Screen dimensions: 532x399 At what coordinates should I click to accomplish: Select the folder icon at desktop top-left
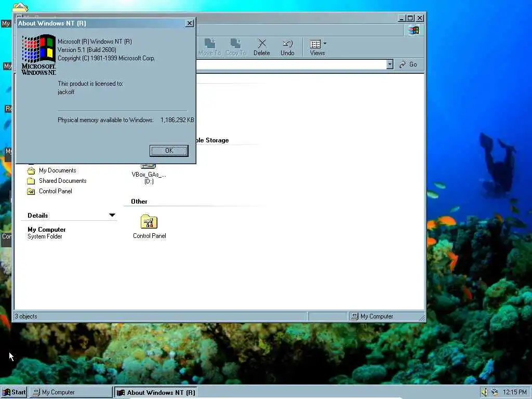pyautogui.click(x=20, y=6)
